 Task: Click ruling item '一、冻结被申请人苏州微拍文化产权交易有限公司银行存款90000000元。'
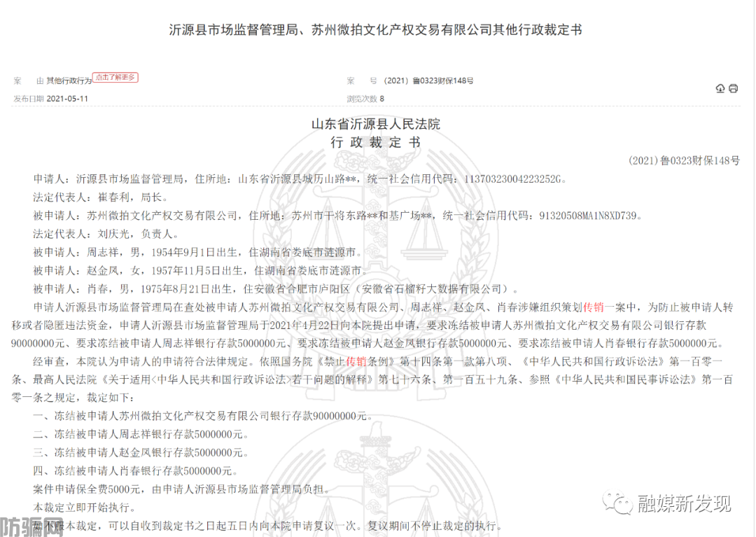(x=203, y=417)
